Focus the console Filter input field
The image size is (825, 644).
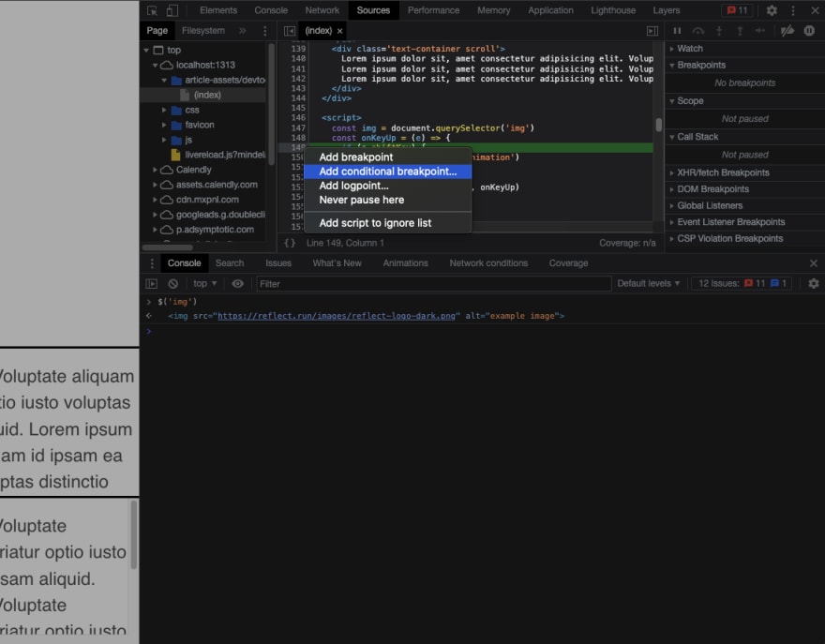click(433, 284)
